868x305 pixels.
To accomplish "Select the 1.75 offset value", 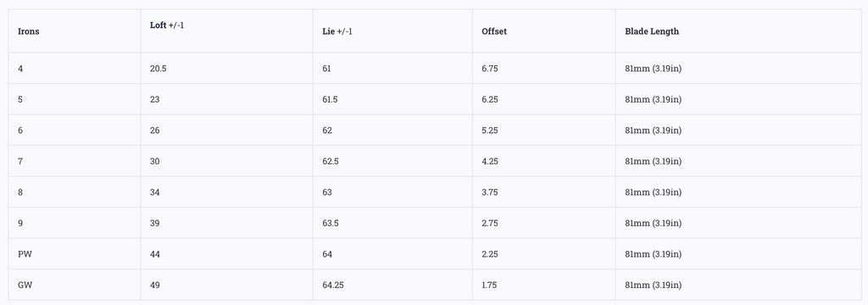I will 489,286.
